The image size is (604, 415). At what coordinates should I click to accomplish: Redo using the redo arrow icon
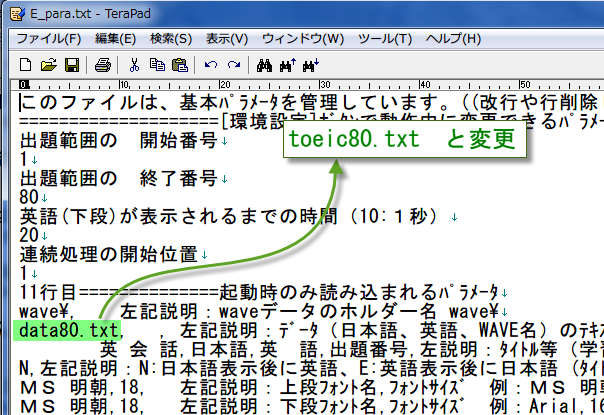[x=233, y=66]
